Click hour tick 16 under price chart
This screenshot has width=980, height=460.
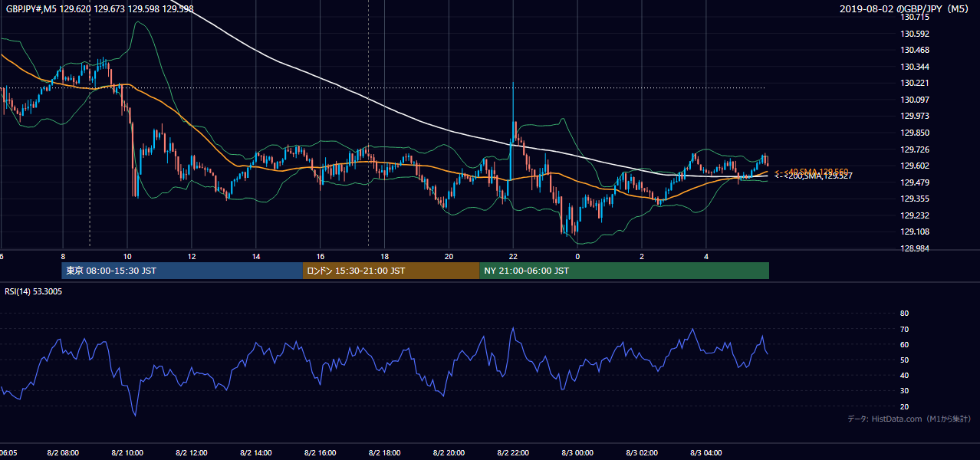(x=321, y=256)
